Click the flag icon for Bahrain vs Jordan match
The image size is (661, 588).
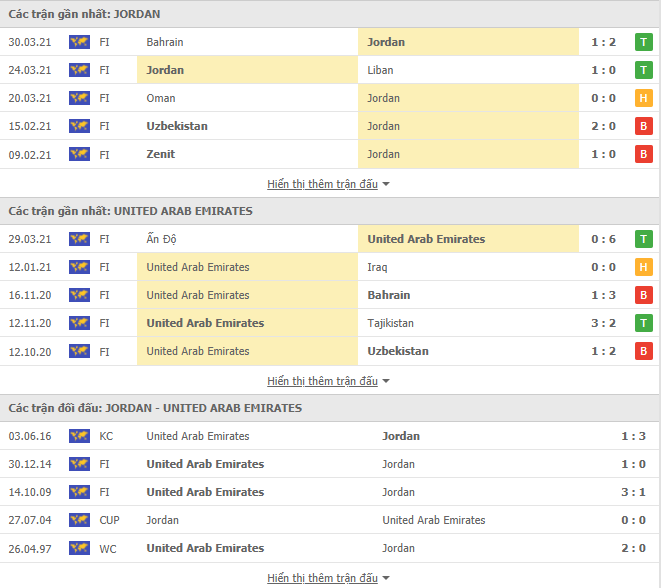pos(79,42)
